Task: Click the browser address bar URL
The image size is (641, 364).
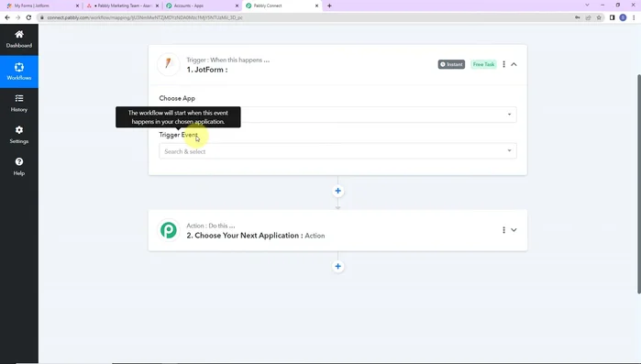Action: click(x=145, y=17)
